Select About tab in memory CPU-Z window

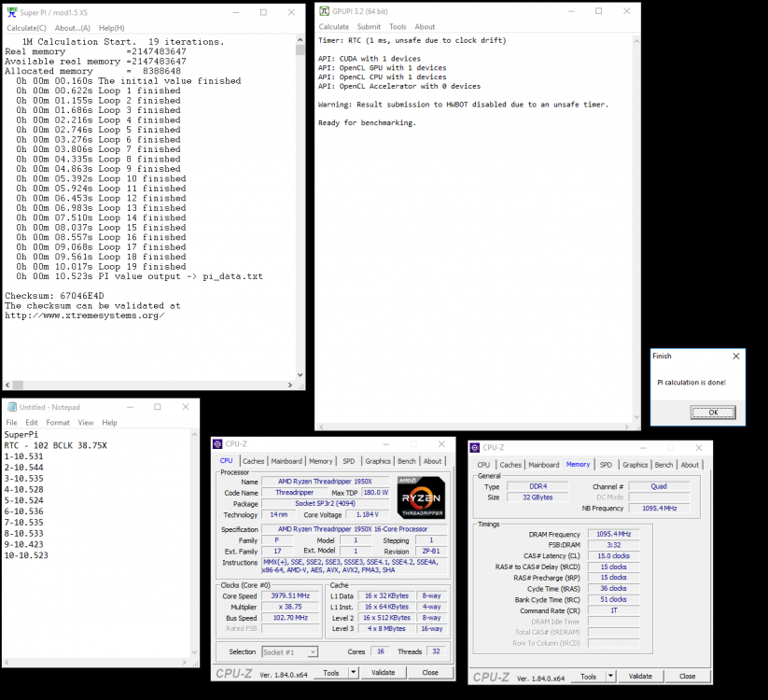point(690,465)
